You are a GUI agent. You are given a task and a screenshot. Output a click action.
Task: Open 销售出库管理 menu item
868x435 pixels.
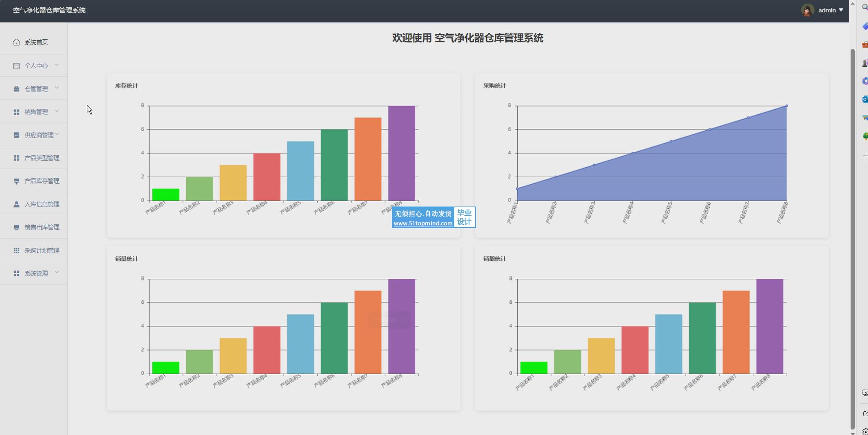[42, 227]
